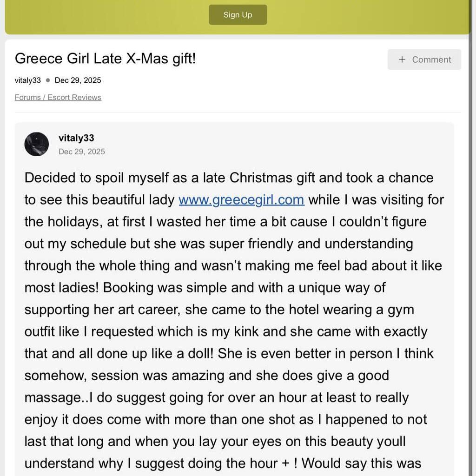Follow the www.greecegirl.com hyperlink
476x476 pixels.
(x=241, y=200)
